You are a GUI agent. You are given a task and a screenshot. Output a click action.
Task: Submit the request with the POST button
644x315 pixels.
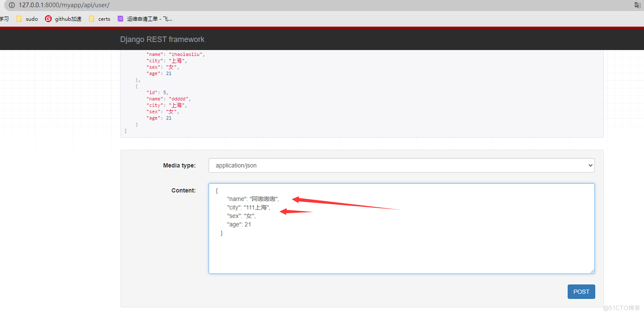coord(581,292)
